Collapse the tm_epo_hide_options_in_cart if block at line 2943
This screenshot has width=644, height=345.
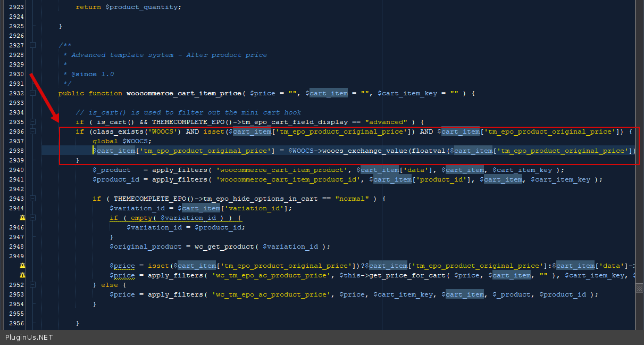click(x=32, y=199)
